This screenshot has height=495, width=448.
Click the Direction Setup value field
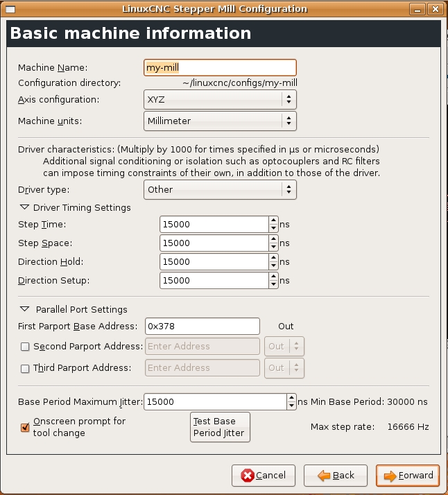click(214, 280)
